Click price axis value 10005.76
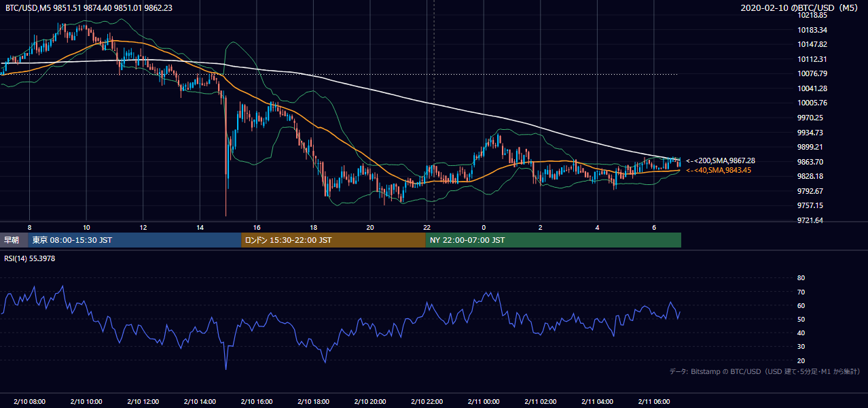Viewport: 868px width, 408px height. tap(812, 103)
